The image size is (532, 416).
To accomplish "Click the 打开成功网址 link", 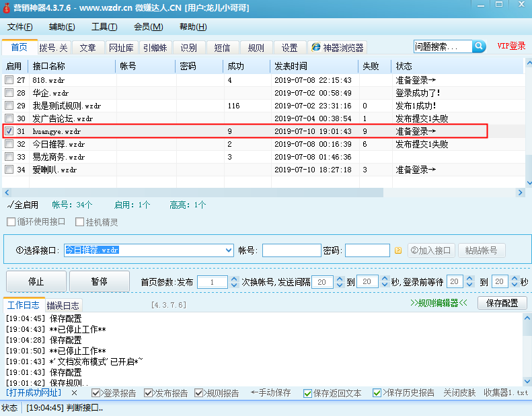I will click(x=34, y=393).
